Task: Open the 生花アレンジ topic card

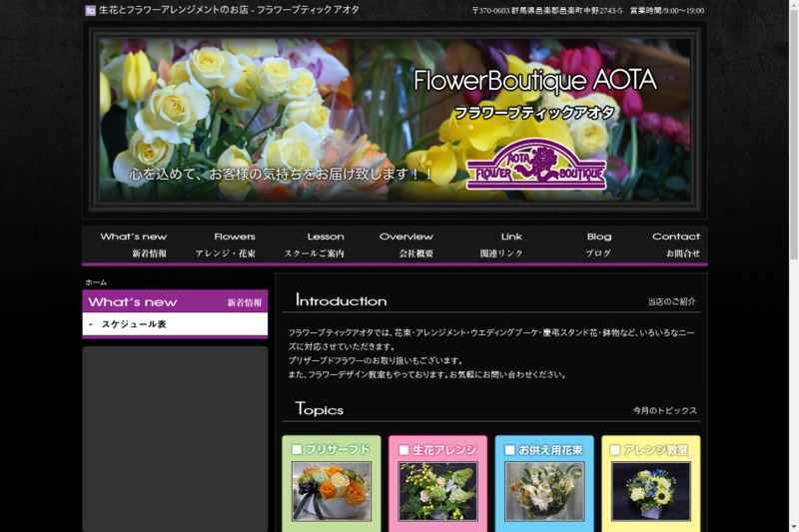Action: 437,483
